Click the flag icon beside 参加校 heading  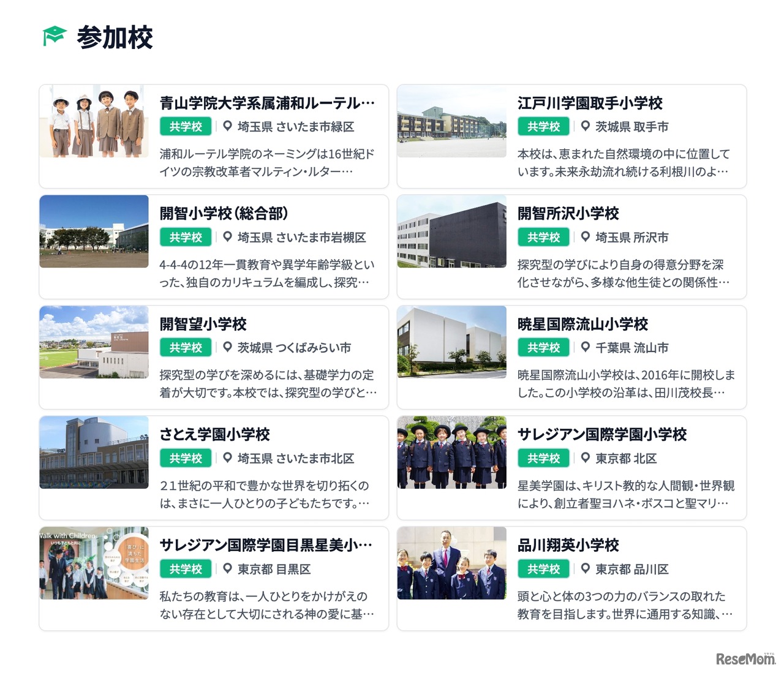pos(55,37)
